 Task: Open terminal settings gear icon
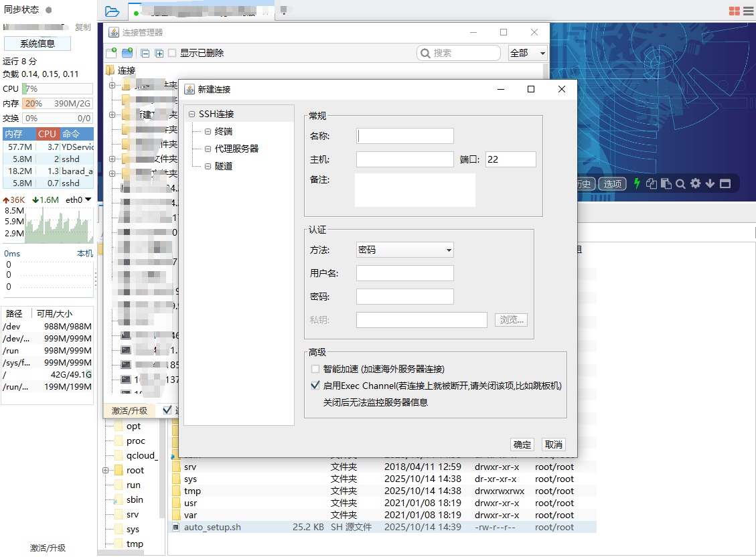click(696, 183)
